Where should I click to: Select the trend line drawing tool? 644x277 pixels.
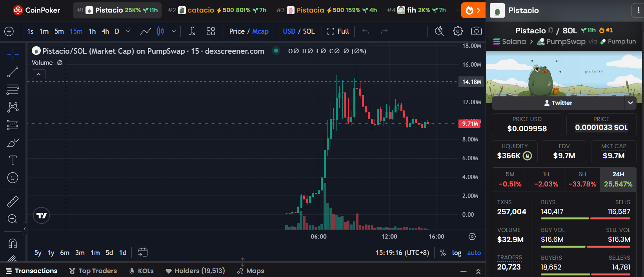(x=13, y=72)
